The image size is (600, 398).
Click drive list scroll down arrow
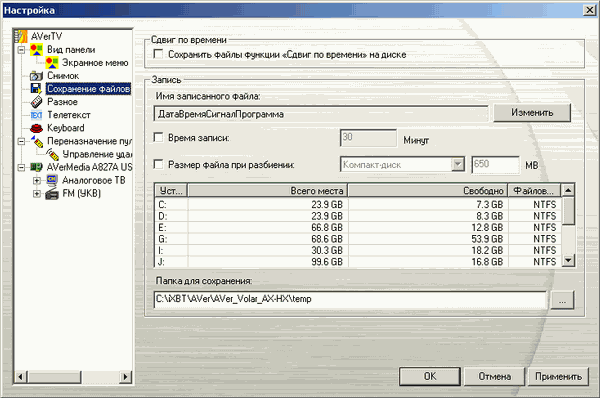568,261
